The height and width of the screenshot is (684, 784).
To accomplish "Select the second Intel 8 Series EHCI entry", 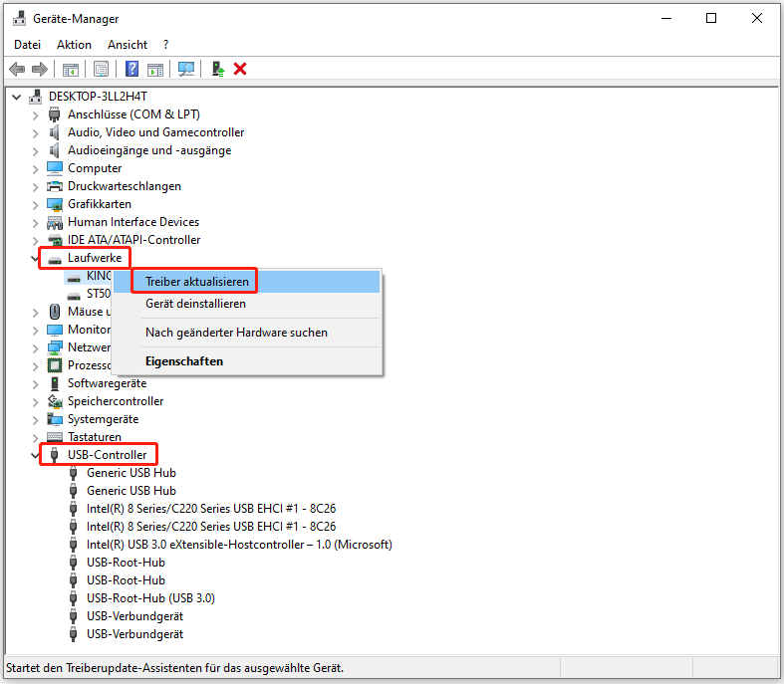I will [x=211, y=526].
